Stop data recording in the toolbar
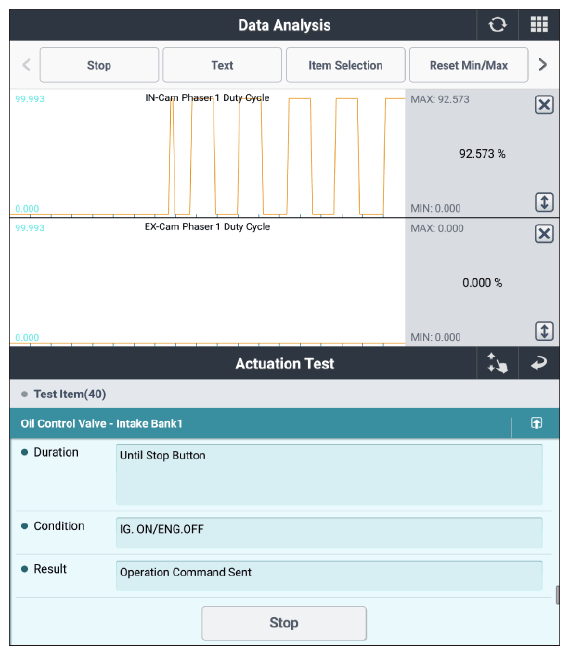Image resolution: width=569 pixels, height=655 pixels. tap(99, 65)
